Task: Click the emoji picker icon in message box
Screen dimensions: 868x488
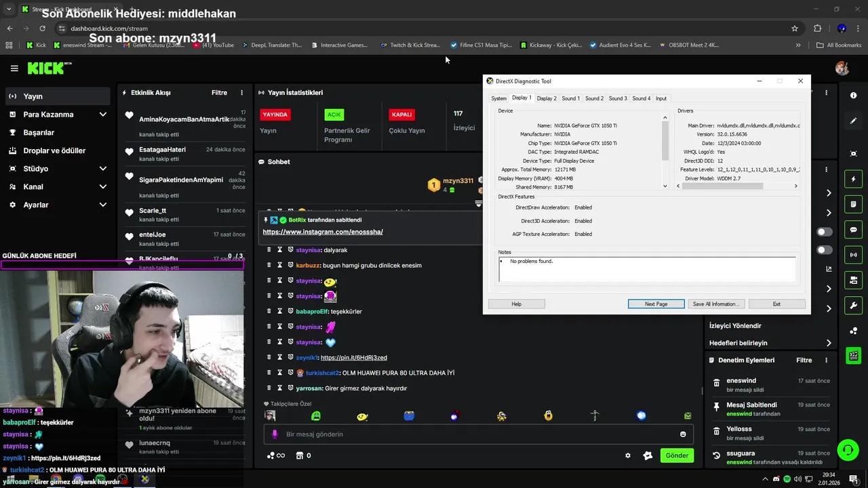Action: click(x=683, y=434)
